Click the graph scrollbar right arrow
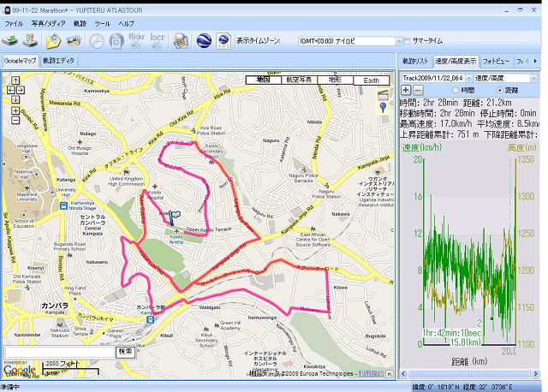 535,374
